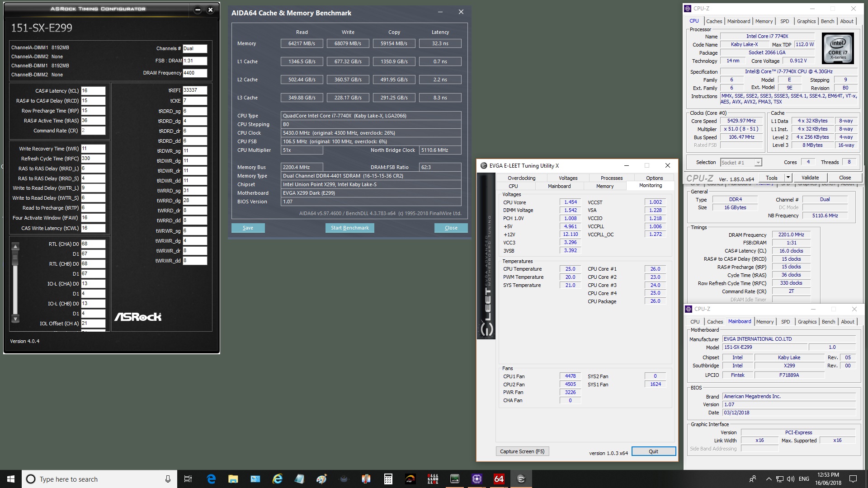Click the lower CPU-Z window title icon
Viewport: 868px width, 488px height.
[x=689, y=309]
